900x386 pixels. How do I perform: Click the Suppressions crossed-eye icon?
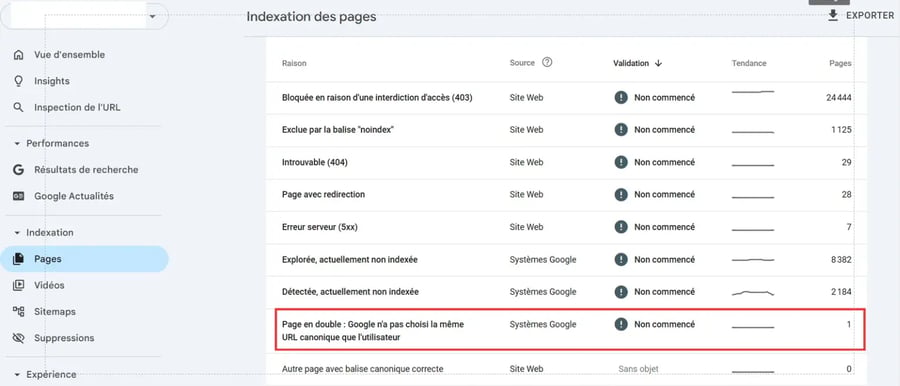tap(18, 338)
